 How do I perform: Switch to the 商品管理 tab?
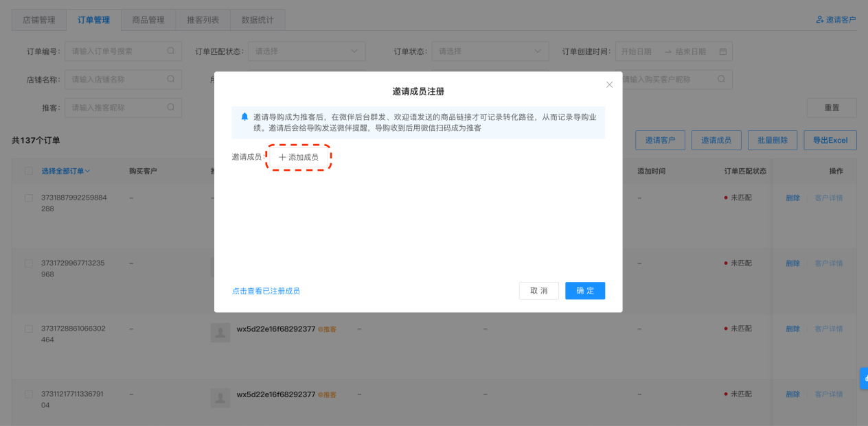[148, 20]
